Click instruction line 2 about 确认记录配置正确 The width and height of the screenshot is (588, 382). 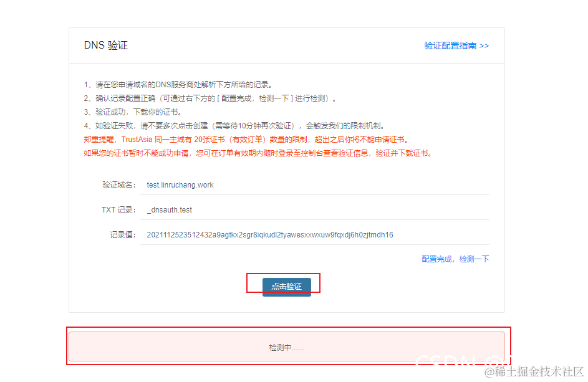click(x=210, y=98)
